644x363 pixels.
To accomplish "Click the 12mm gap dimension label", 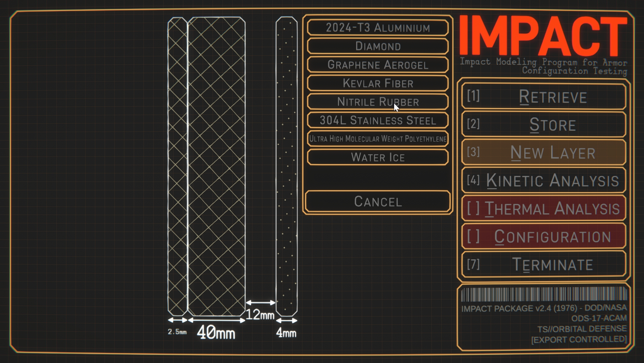I will point(260,315).
